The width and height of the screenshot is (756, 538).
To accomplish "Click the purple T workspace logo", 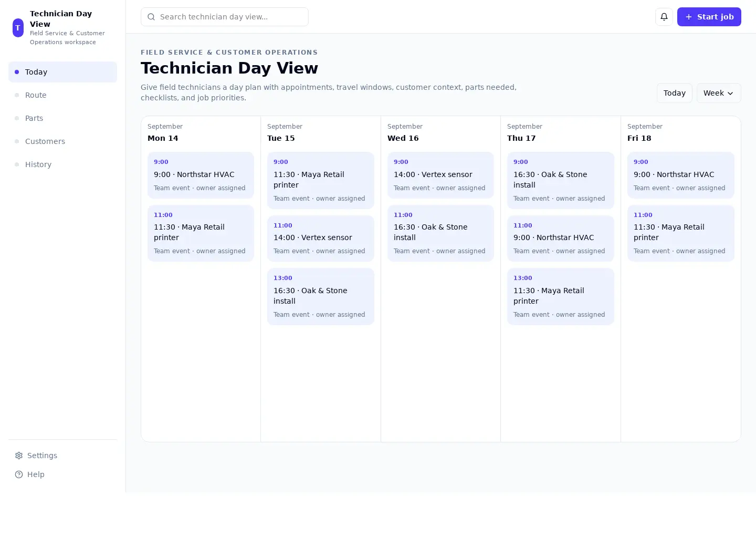I will (x=18, y=27).
